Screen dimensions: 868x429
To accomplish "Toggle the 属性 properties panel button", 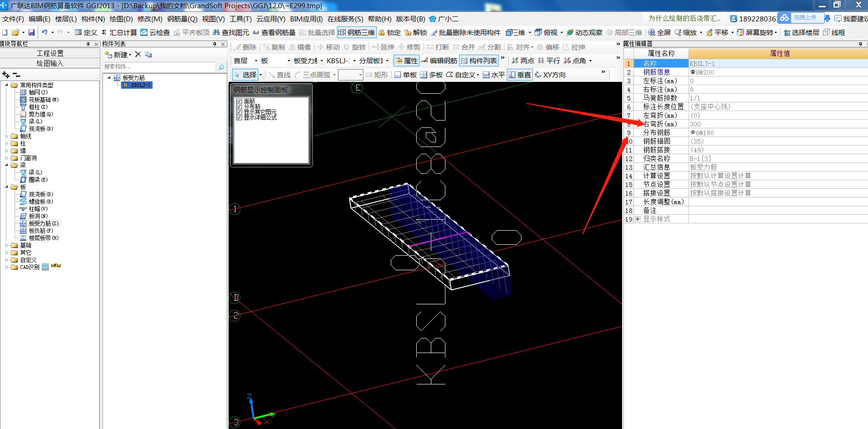I will click(x=406, y=61).
